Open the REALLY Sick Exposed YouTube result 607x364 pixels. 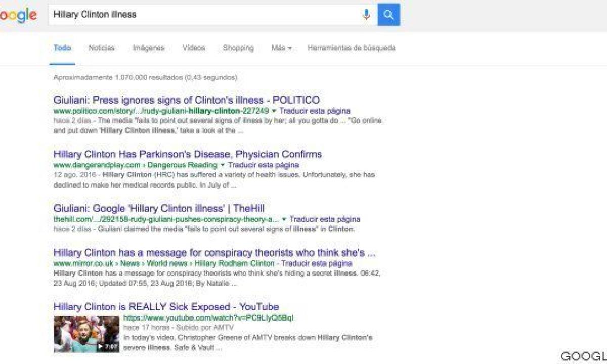click(166, 307)
